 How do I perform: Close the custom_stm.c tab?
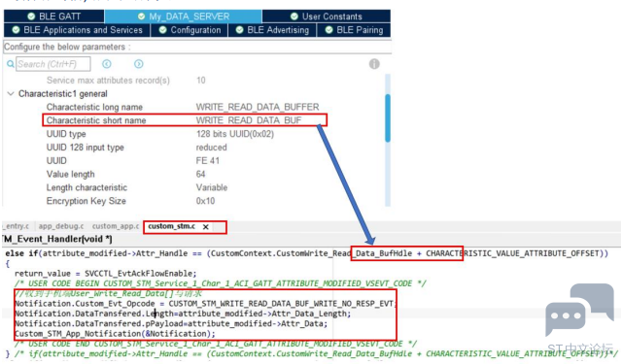coord(205,226)
